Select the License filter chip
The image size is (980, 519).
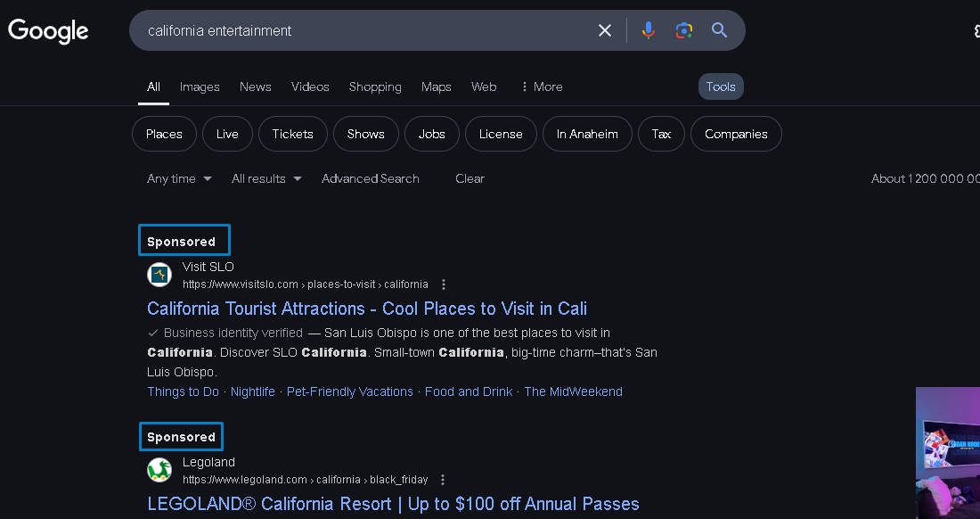coord(501,134)
